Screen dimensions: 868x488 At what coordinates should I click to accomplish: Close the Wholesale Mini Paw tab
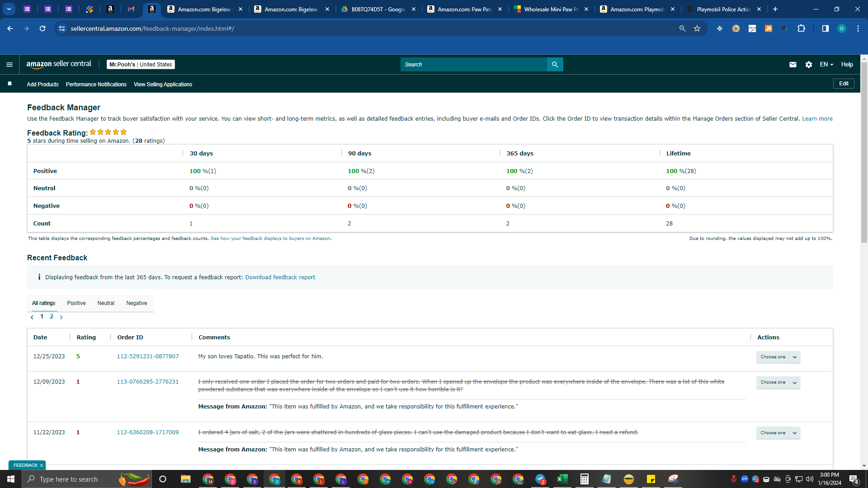586,9
